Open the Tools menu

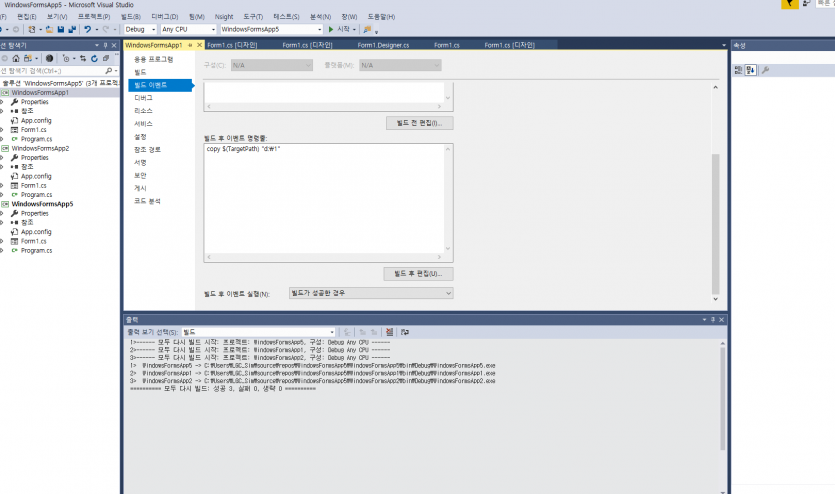tap(253, 17)
